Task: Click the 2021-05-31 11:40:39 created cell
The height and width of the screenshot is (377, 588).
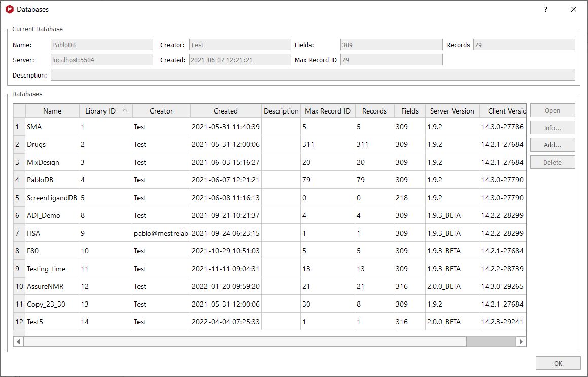Action: [x=226, y=127]
